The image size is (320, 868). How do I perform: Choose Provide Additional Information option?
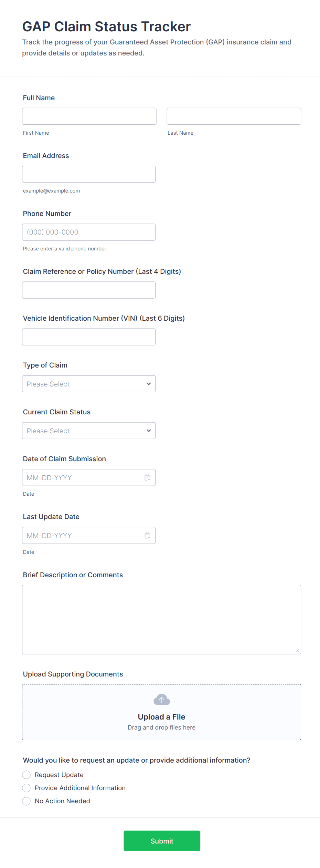coord(26,788)
